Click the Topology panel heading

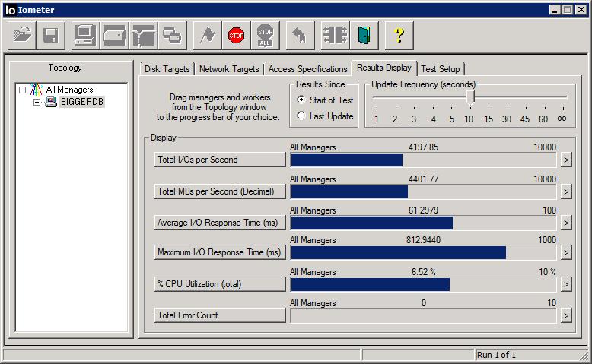(65, 68)
